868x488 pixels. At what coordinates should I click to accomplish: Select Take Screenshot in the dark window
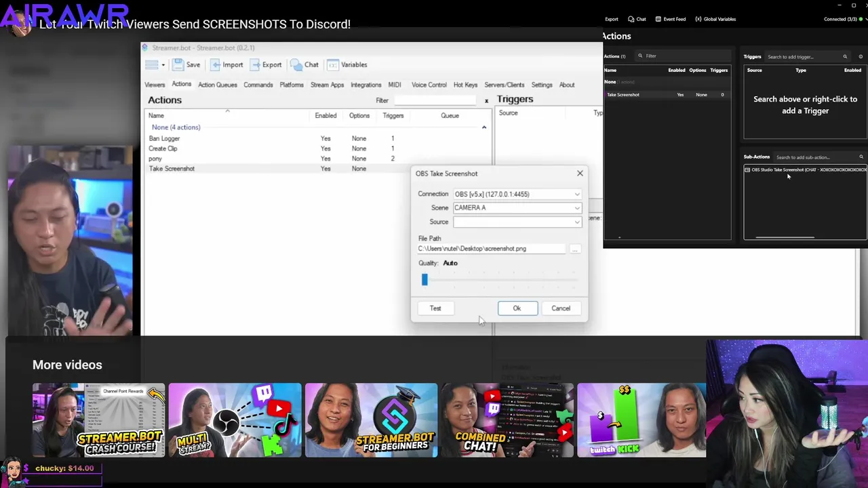[x=667, y=95]
